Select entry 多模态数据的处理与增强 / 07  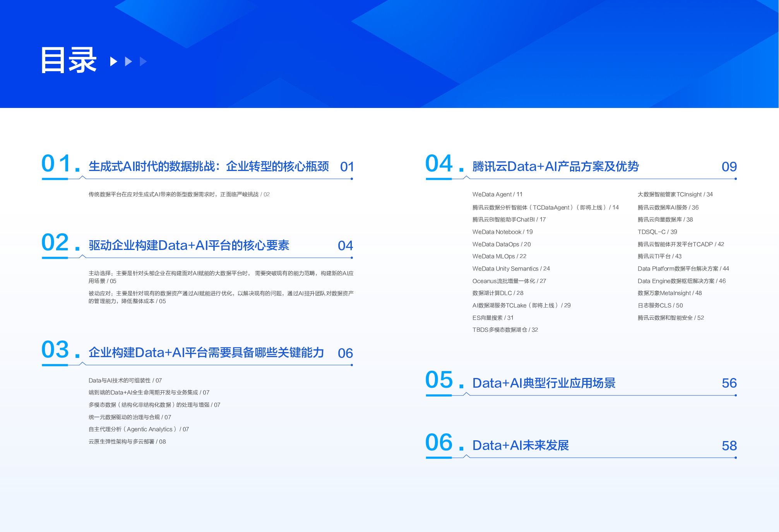[x=154, y=405]
